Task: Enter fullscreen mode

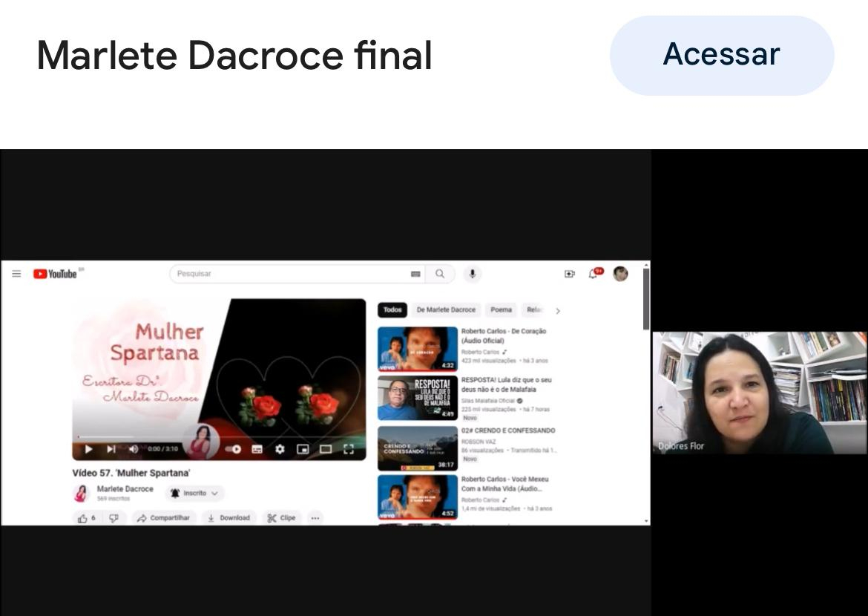Action: point(348,449)
